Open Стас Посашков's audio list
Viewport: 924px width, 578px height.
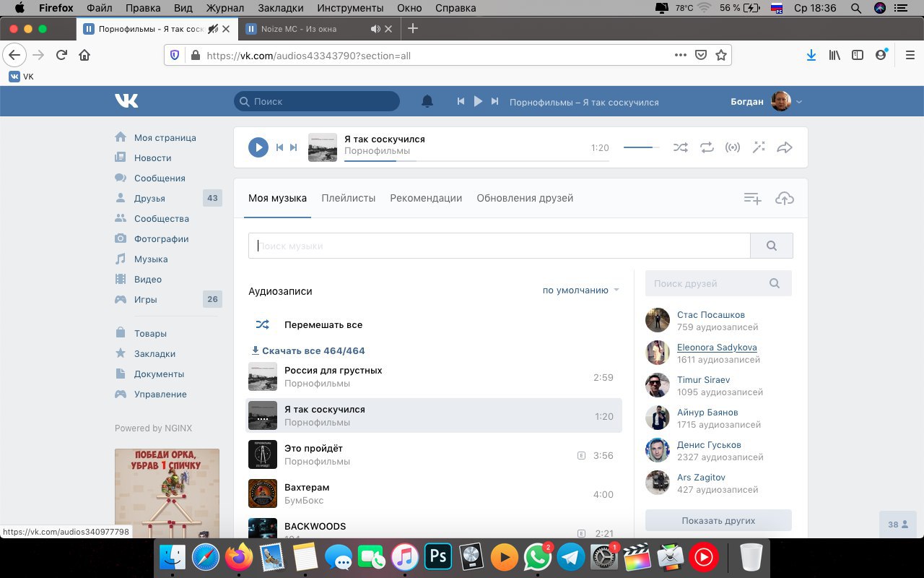tap(711, 315)
